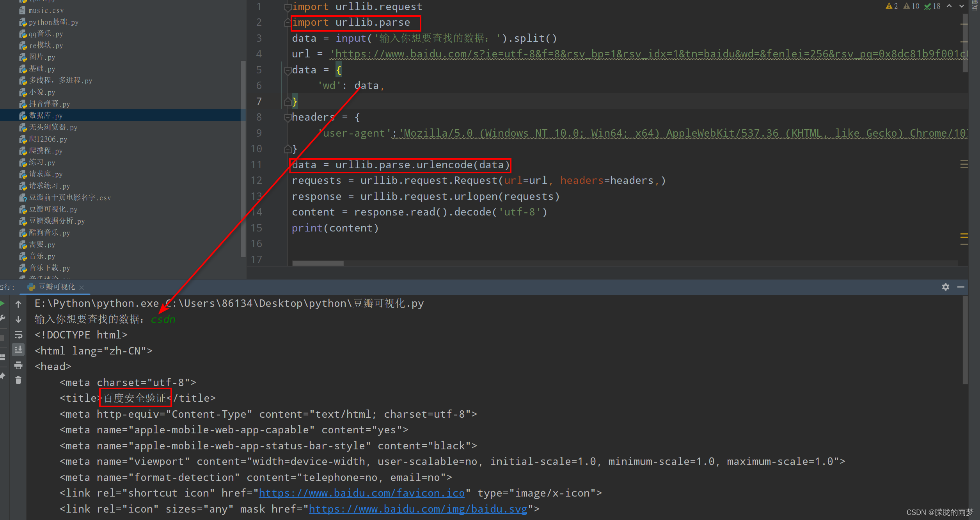Click the typo check count 18

point(932,6)
